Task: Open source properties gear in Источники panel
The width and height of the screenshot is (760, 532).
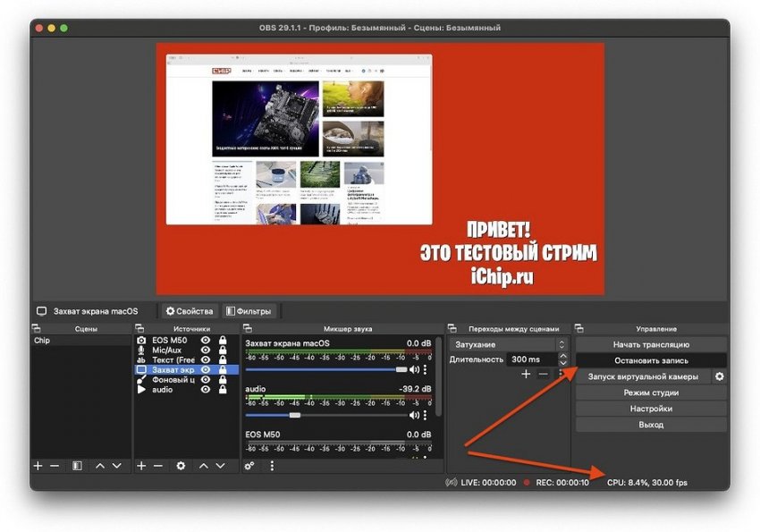Action: (x=181, y=466)
